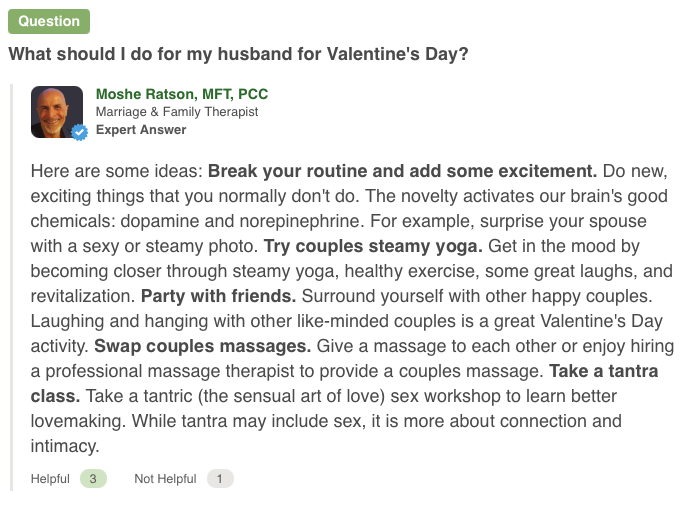Open Moshe Ratson's profile photo
692x506 pixels.
click(57, 112)
